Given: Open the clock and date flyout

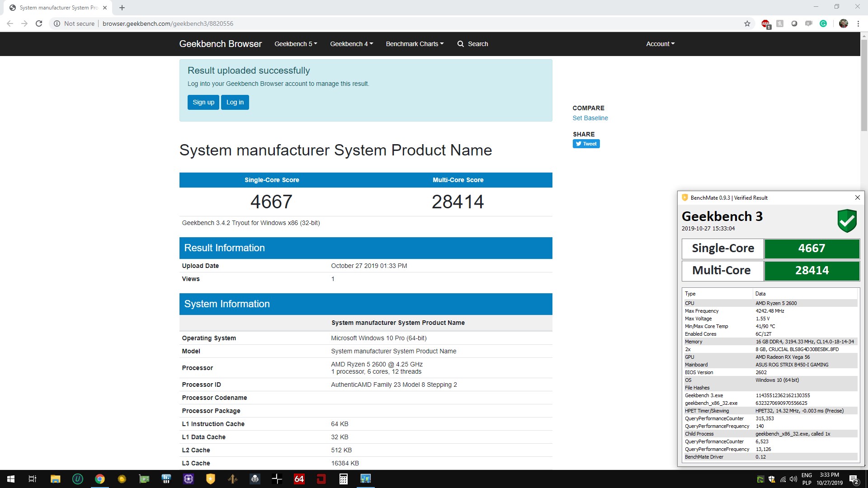Looking at the screenshot, I should click(830, 479).
